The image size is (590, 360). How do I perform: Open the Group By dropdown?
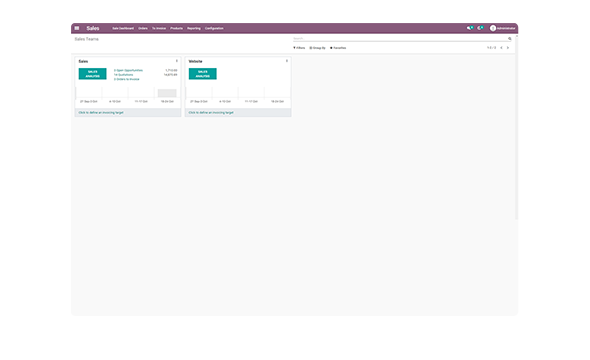pos(318,48)
